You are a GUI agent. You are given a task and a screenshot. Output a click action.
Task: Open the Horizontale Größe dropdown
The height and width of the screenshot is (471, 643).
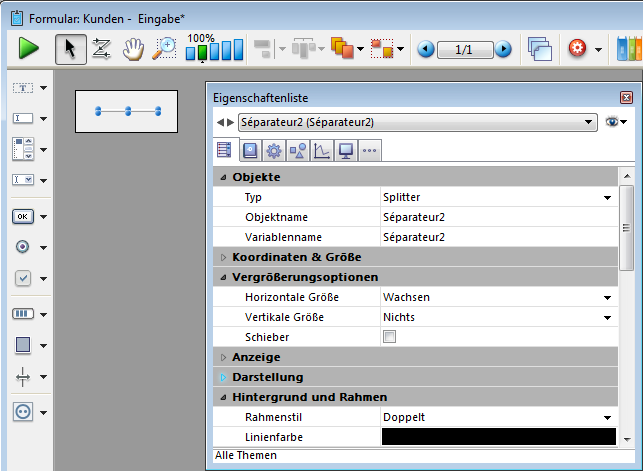[x=606, y=297]
